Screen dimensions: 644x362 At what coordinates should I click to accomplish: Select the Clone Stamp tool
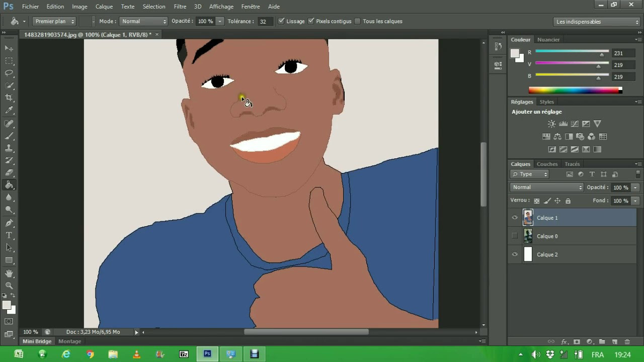(x=9, y=148)
